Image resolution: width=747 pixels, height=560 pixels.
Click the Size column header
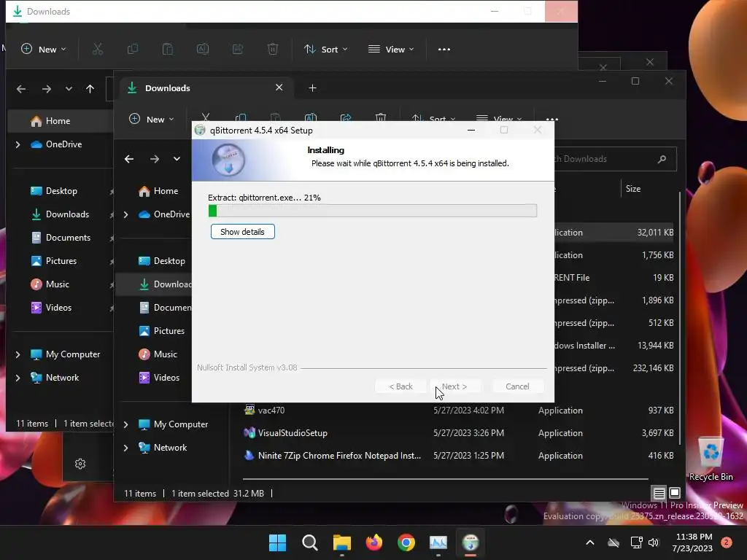tap(632, 189)
